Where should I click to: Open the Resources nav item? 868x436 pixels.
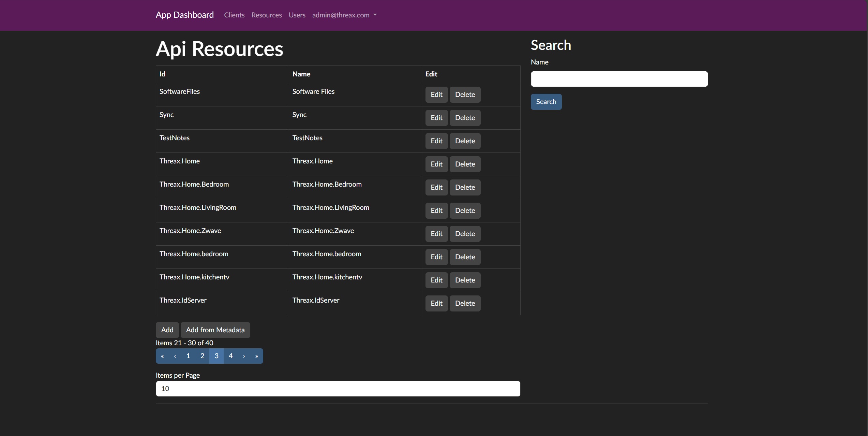pyautogui.click(x=267, y=15)
